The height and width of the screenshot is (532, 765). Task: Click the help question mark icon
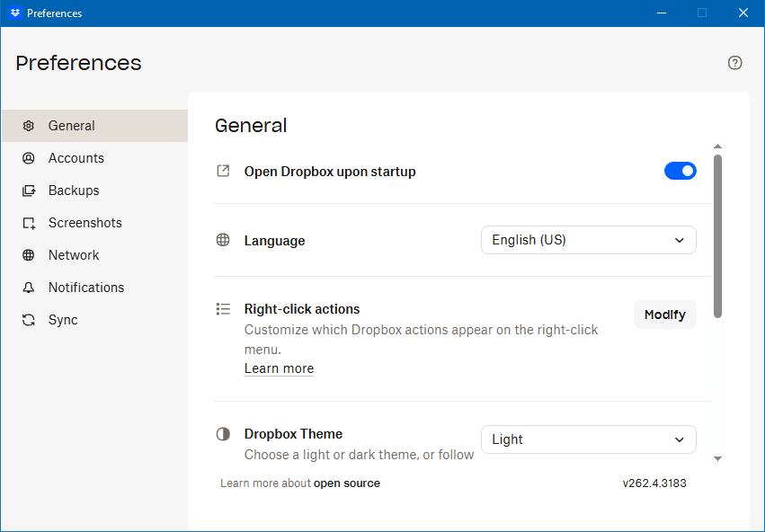click(x=734, y=63)
